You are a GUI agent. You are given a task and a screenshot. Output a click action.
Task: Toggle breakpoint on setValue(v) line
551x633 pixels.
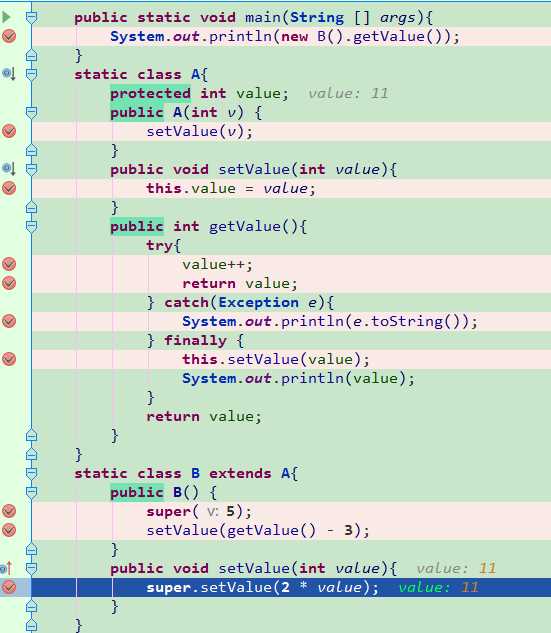(9, 131)
